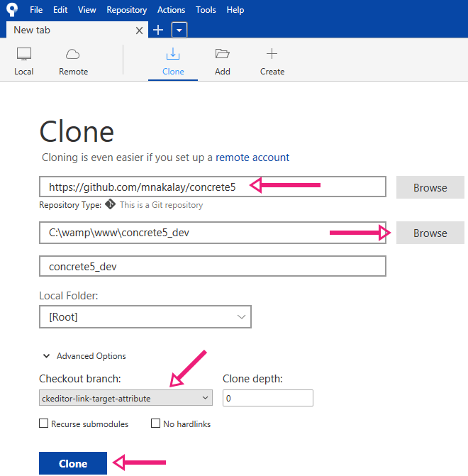This screenshot has width=468, height=476.
Task: Click the Clone depth field
Action: coord(268,398)
